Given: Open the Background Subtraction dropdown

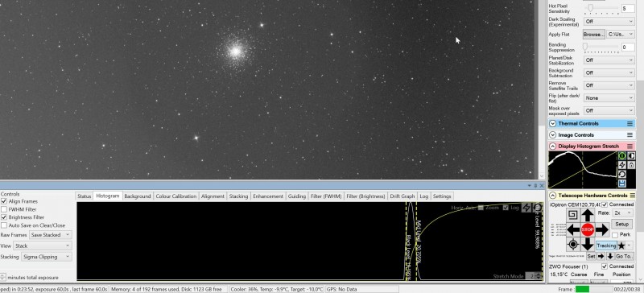Looking at the screenshot, I should click(609, 72).
